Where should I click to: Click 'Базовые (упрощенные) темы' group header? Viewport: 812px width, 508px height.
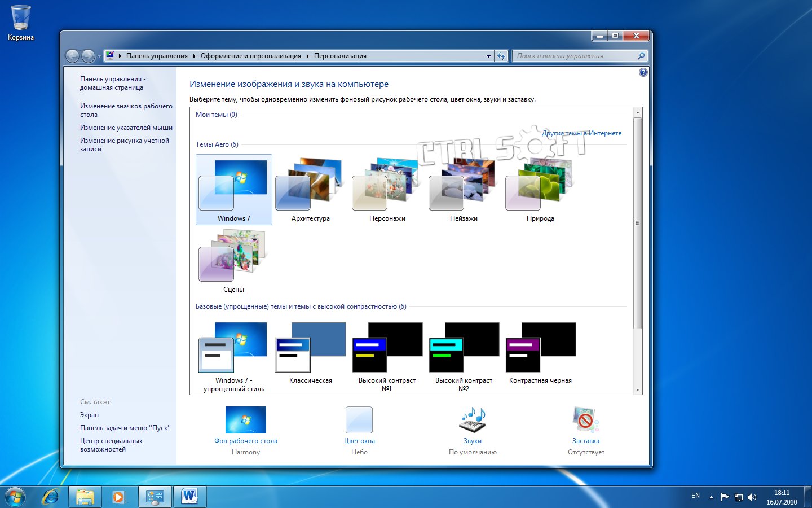(301, 306)
